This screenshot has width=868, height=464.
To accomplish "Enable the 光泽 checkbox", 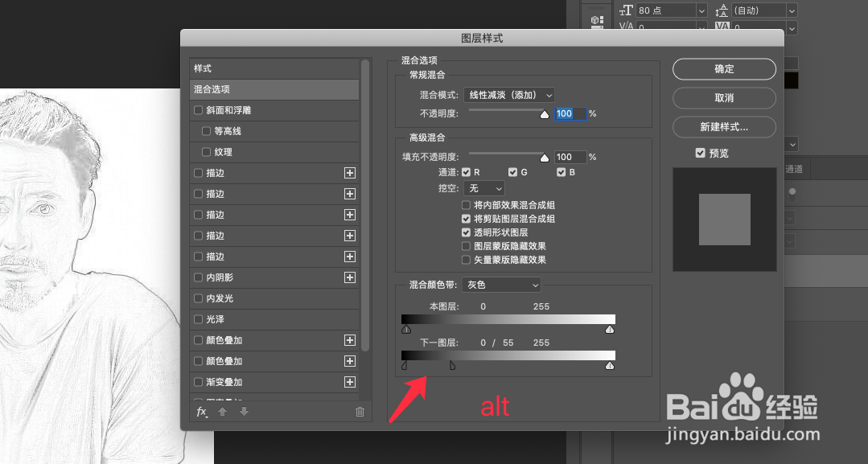I will pyautogui.click(x=198, y=319).
